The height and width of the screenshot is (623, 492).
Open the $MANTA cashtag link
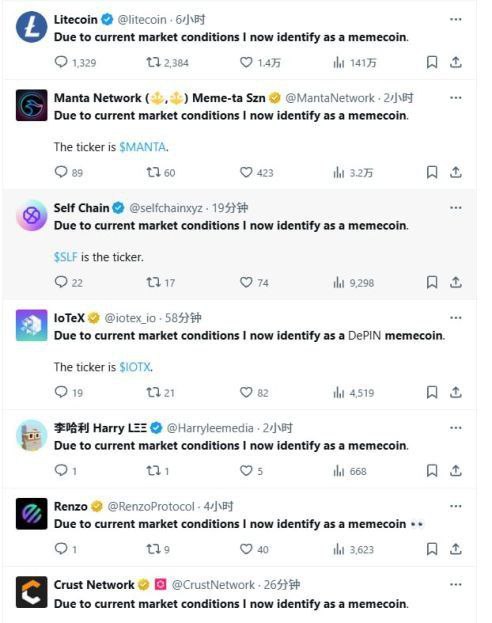(143, 147)
